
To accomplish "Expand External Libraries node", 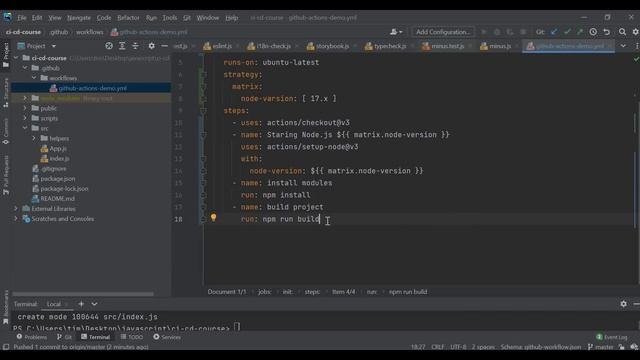I will [16, 209].
